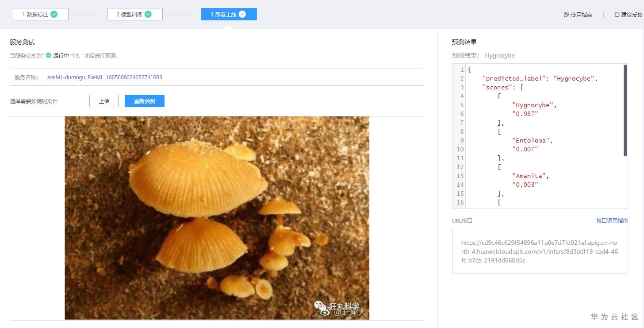Open the 使用指南 user guide
Image resolution: width=644 pixels, height=328 pixels.
(x=581, y=14)
